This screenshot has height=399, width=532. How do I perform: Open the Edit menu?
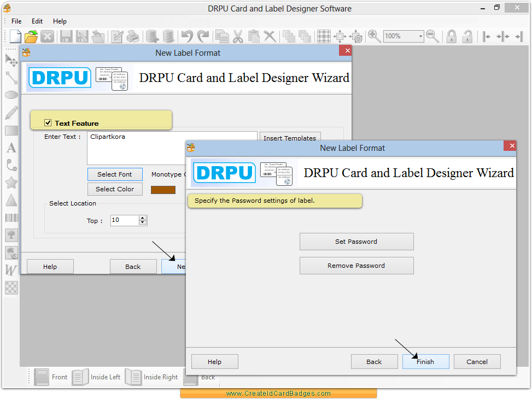(x=37, y=21)
